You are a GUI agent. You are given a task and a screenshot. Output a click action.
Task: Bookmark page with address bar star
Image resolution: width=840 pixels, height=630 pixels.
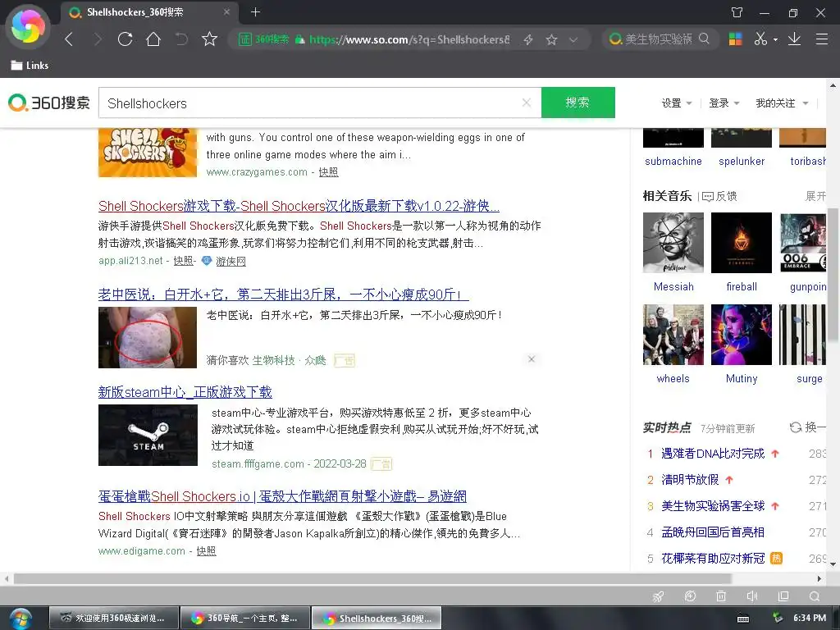click(551, 39)
